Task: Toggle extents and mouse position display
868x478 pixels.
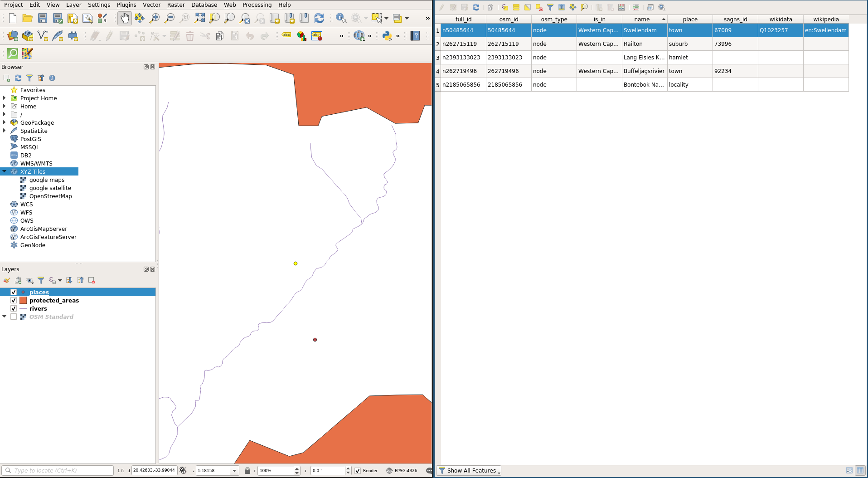Action: (183, 470)
